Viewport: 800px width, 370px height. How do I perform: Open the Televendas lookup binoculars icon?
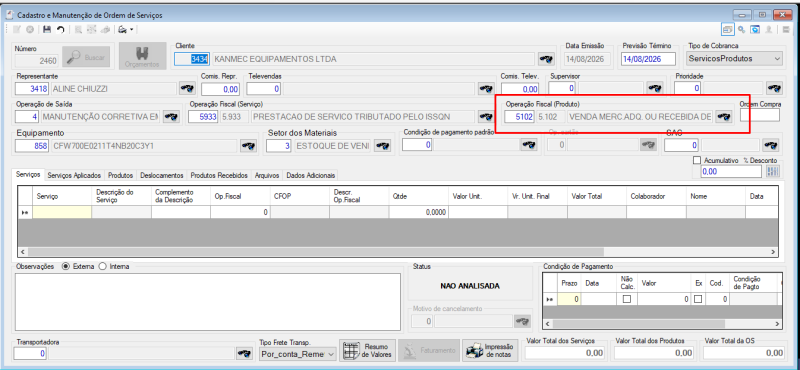pos(485,89)
